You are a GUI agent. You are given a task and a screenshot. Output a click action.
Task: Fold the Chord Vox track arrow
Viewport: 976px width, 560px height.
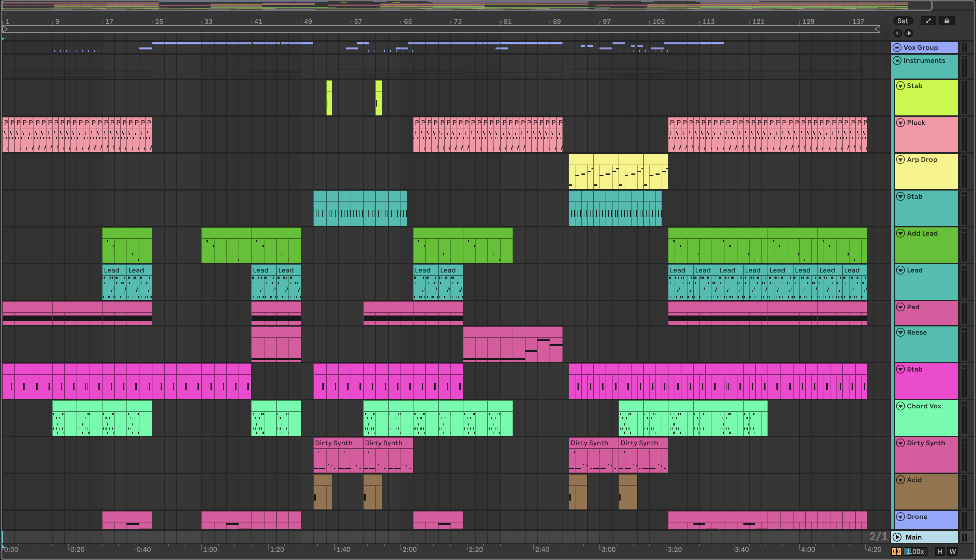(900, 406)
